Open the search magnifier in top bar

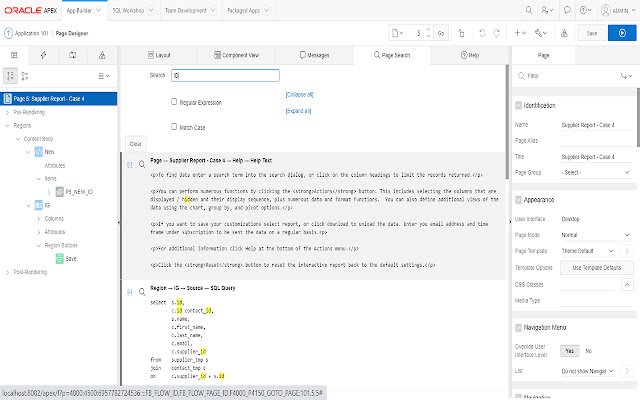click(529, 10)
